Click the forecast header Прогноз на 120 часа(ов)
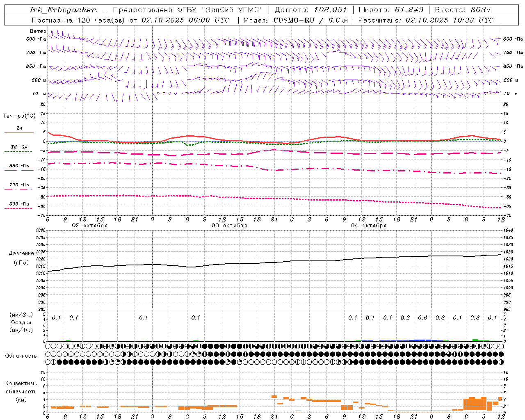The image size is (525, 420). point(78,20)
